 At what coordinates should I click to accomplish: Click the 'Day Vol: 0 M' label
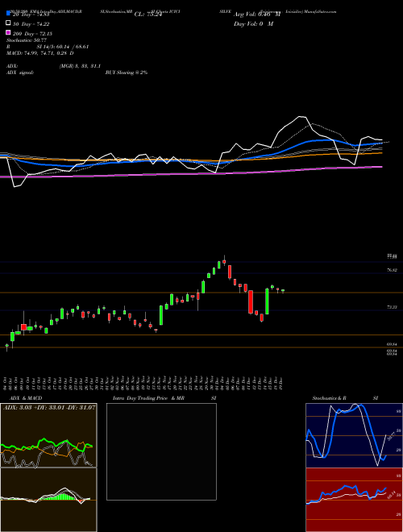(x=253, y=24)
